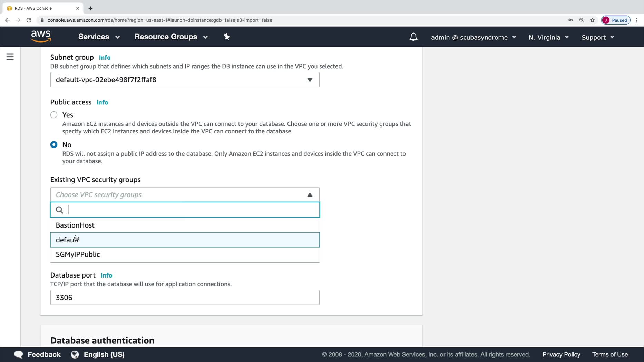This screenshot has height=362, width=644.
Task: Open the notifications bell
Action: [x=413, y=37]
